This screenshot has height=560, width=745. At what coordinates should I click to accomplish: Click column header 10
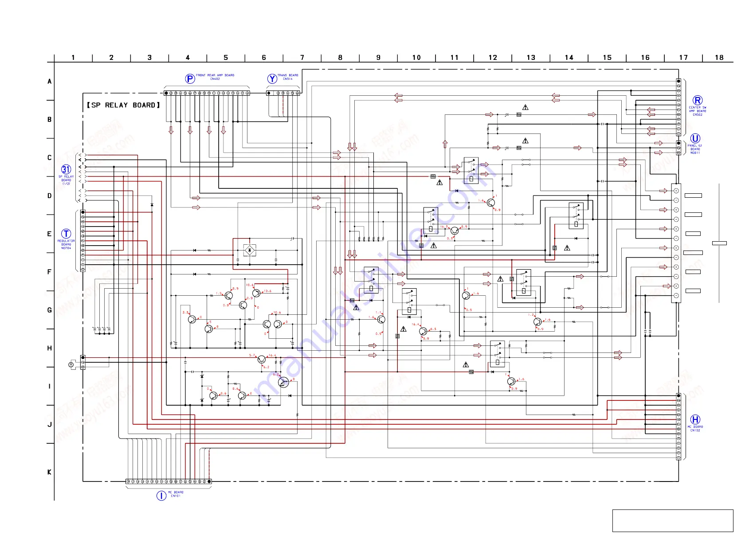pyautogui.click(x=416, y=58)
